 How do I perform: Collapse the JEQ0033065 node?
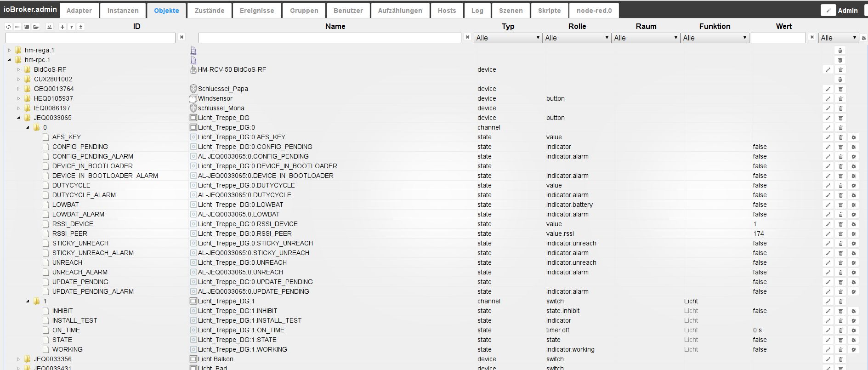click(x=18, y=118)
